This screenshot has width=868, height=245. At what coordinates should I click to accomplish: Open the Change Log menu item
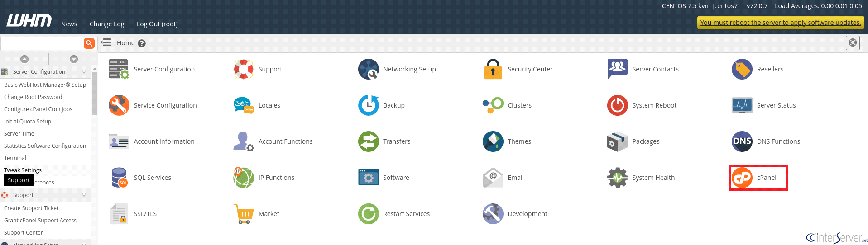pyautogui.click(x=107, y=24)
